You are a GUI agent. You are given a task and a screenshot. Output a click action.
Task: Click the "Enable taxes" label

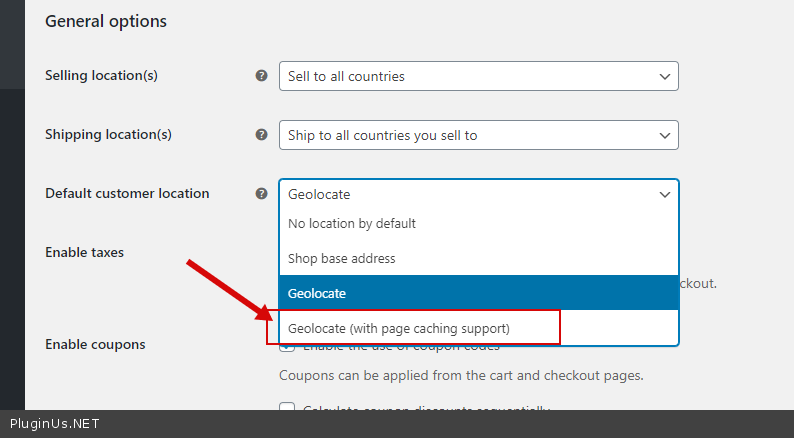click(x=84, y=253)
